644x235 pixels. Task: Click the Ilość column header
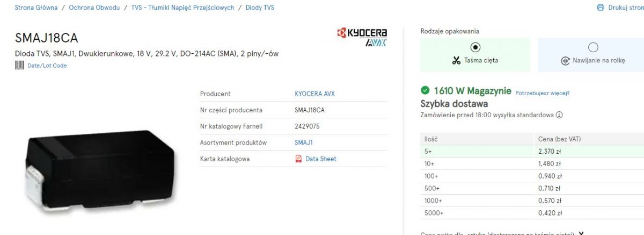pyautogui.click(x=431, y=139)
